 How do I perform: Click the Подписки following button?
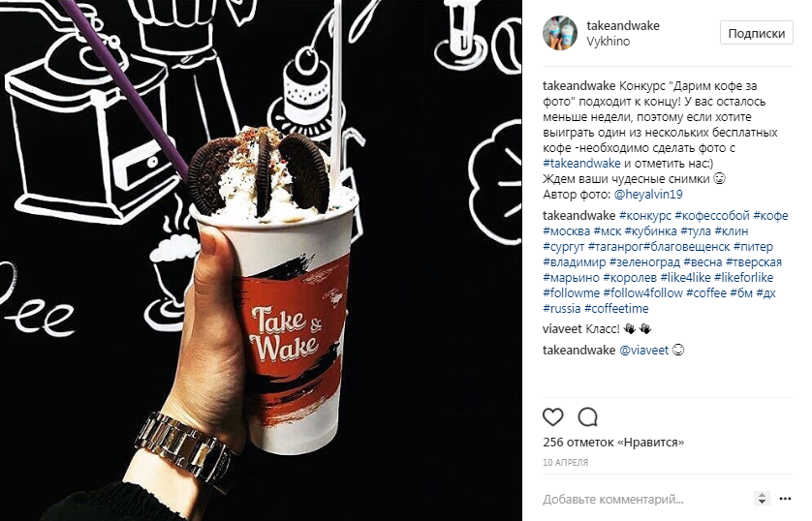point(756,33)
